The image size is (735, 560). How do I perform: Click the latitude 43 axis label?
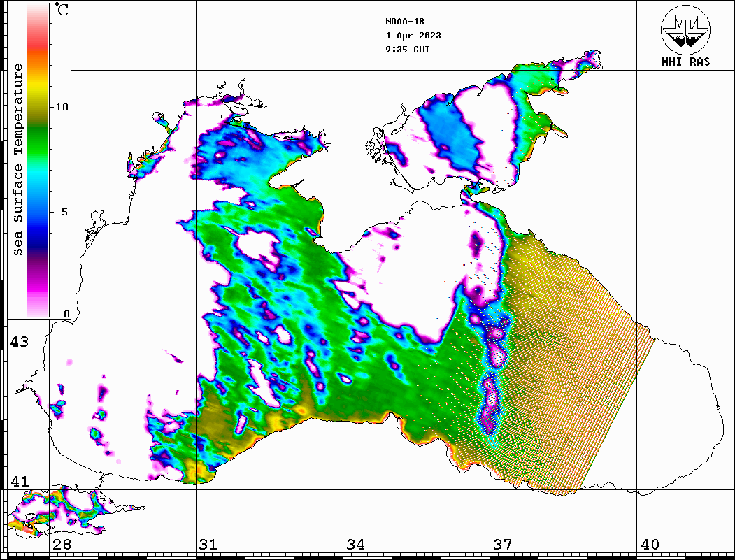(x=18, y=342)
